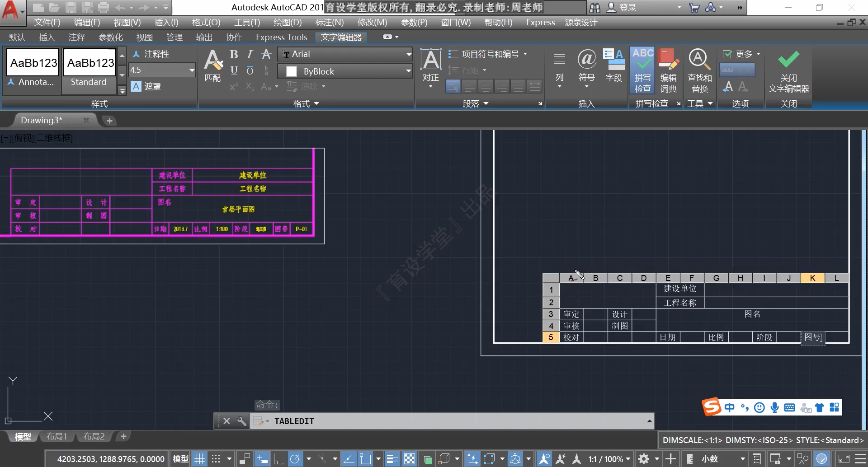Click the 模型 model space button in status bar
Image resolution: width=868 pixels, height=467 pixels.
[180, 459]
